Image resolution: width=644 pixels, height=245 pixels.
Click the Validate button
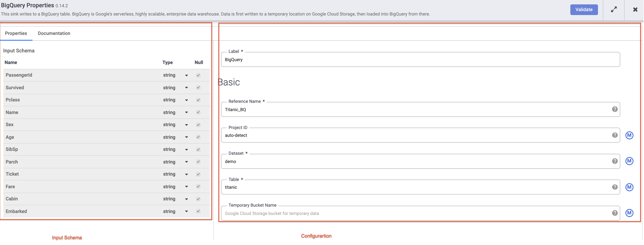(584, 9)
